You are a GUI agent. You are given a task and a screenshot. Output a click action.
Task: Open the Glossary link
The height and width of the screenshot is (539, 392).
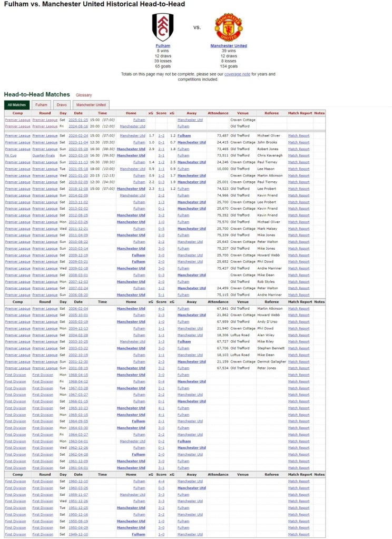(x=84, y=95)
